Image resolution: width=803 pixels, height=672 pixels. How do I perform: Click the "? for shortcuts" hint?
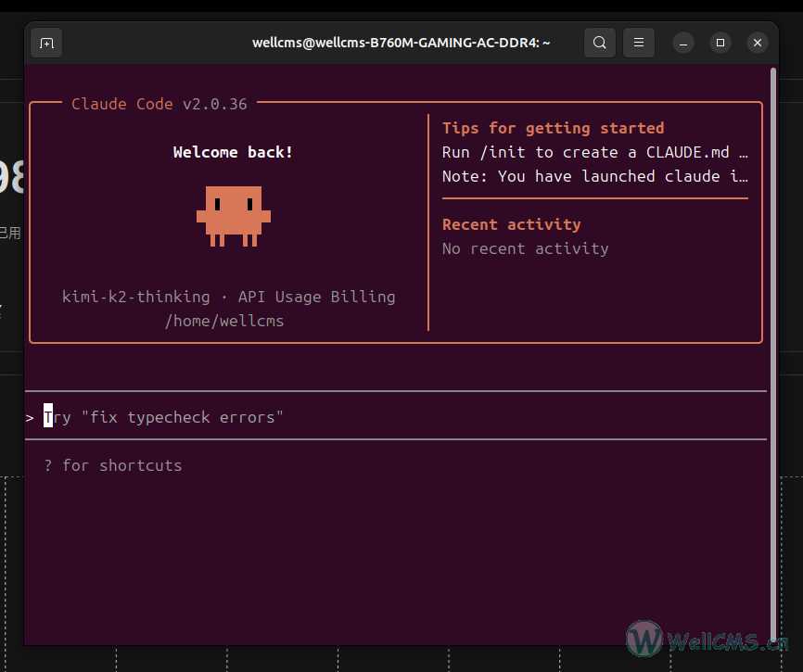point(113,465)
